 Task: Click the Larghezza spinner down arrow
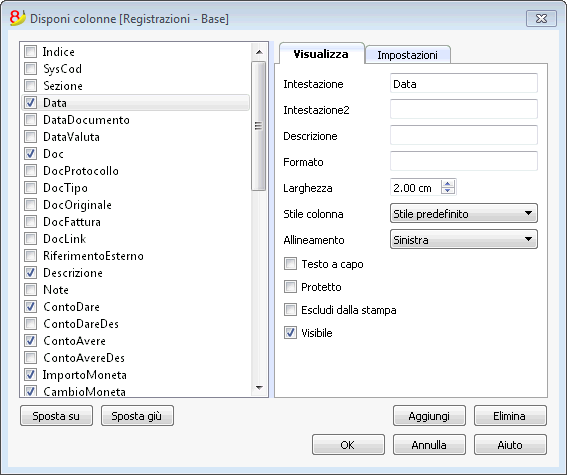(448, 191)
